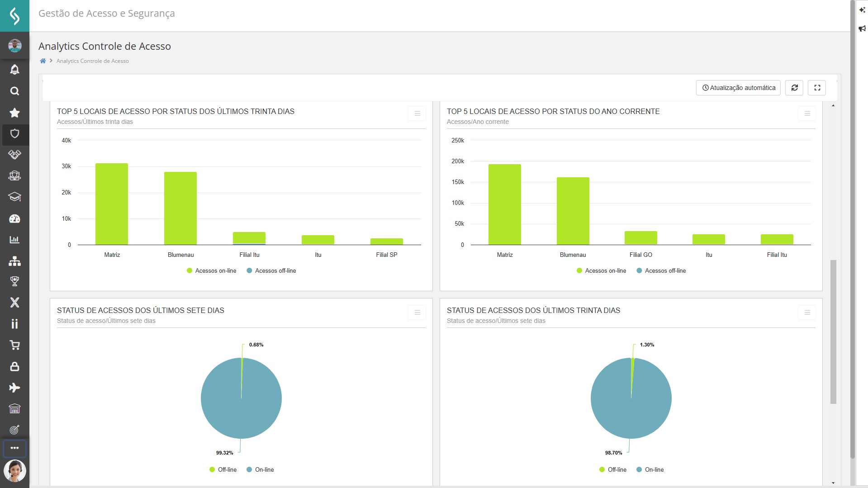This screenshot has height=488, width=868.
Task: Open the shopping cart module icon
Action: pos(14,346)
